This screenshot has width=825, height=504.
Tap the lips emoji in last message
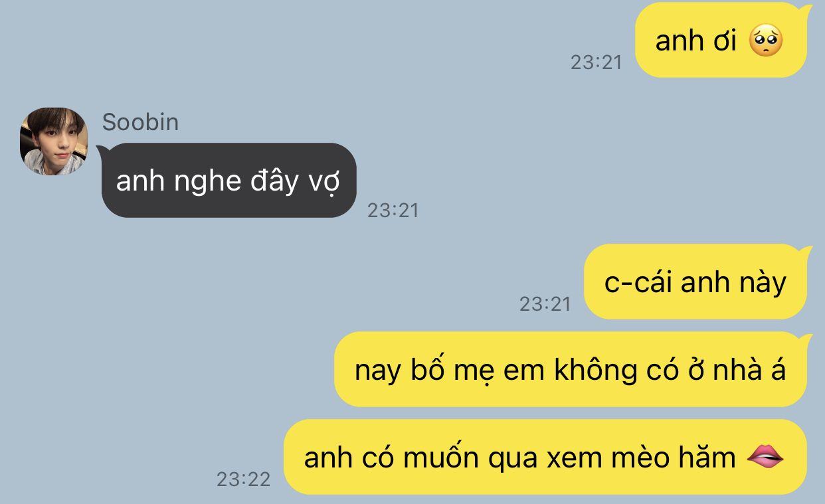coord(765,456)
